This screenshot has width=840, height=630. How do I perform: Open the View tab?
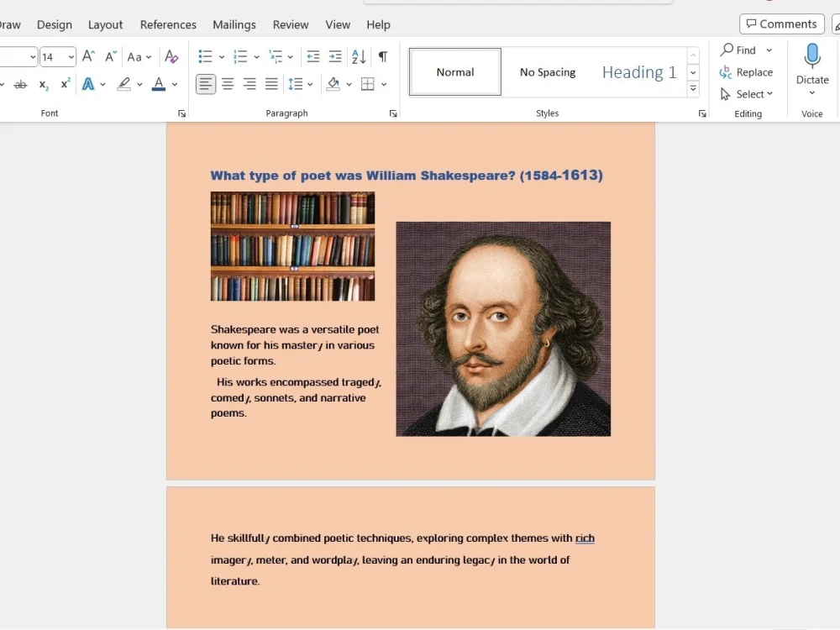[338, 24]
